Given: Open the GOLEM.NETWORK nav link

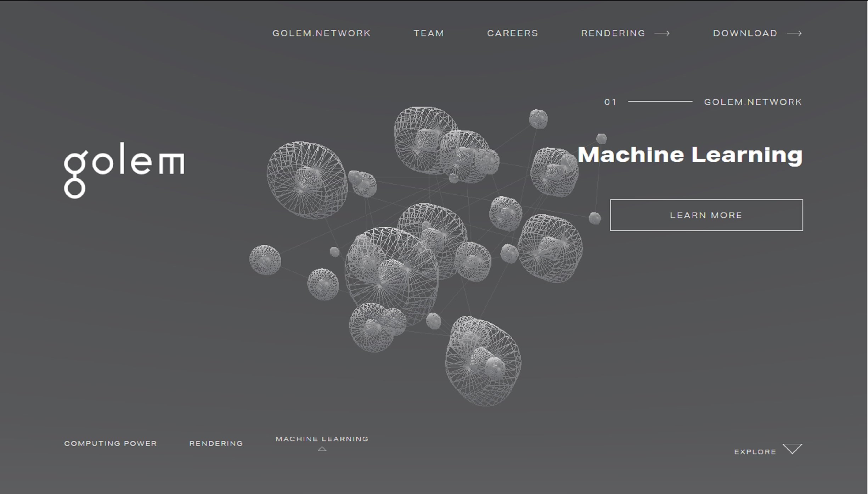Looking at the screenshot, I should tap(321, 33).
